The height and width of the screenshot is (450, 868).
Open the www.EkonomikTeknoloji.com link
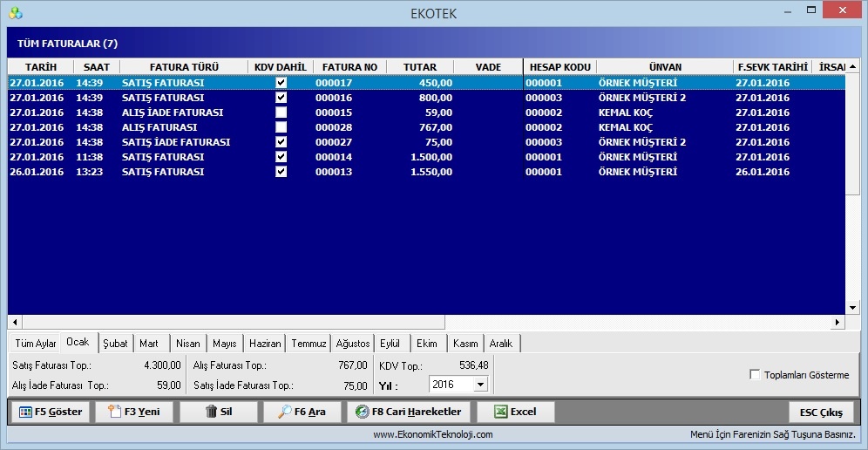tap(433, 434)
